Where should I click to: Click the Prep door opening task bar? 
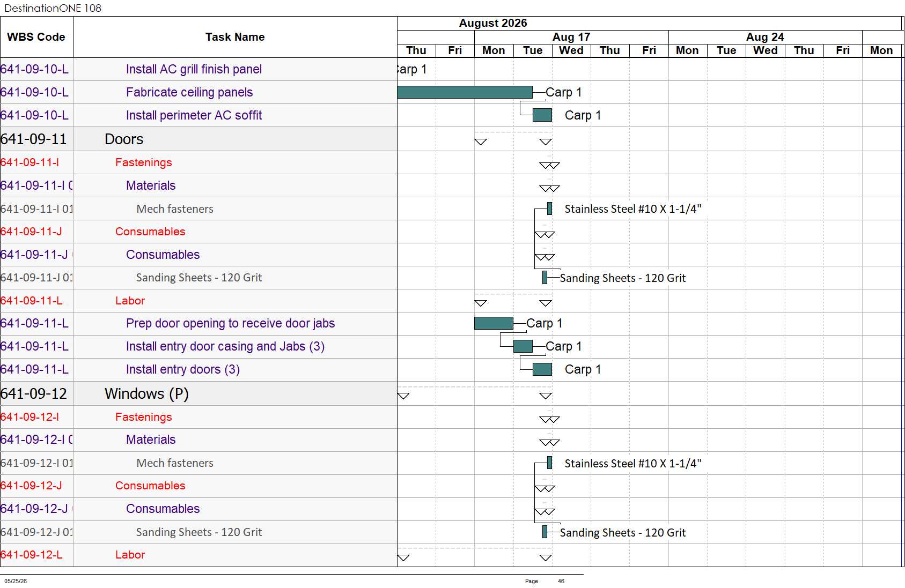click(494, 323)
